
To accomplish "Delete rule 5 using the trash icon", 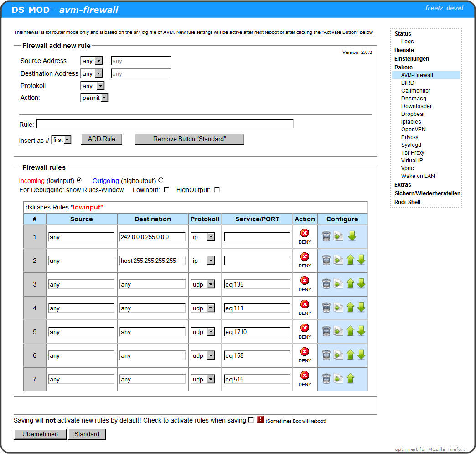I will [326, 331].
